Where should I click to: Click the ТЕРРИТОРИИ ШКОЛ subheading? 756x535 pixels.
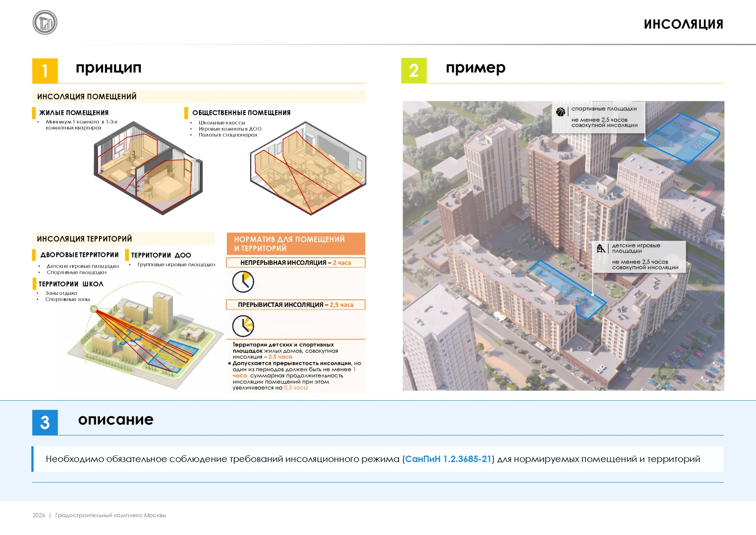71,284
